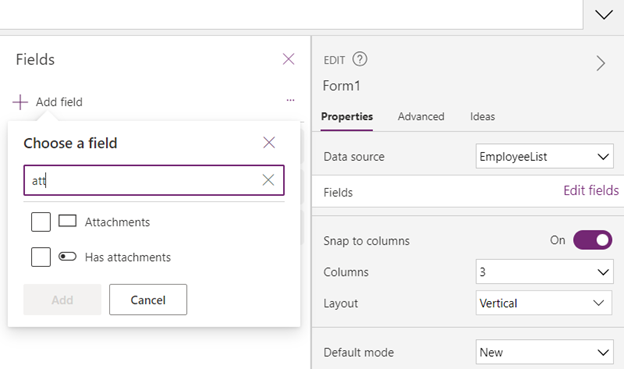The width and height of the screenshot is (624, 369).
Task: Expand the Columns dropdown
Action: pyautogui.click(x=544, y=272)
